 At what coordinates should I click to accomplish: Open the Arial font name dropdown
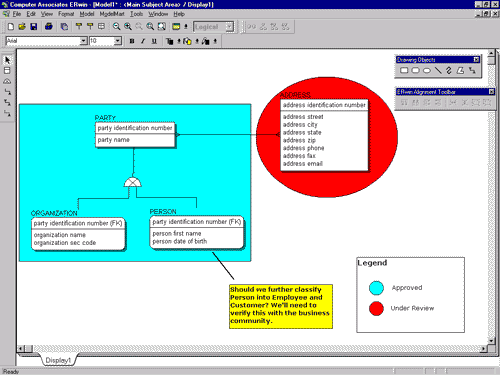coord(84,41)
